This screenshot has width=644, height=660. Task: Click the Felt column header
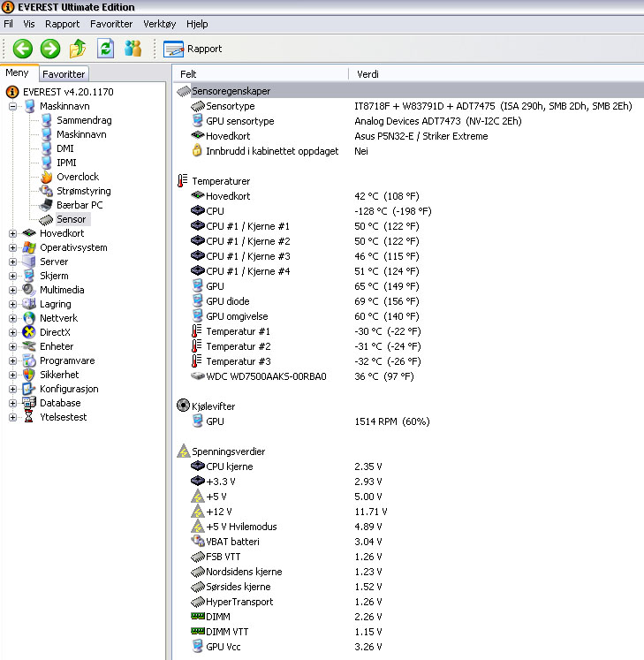click(261, 74)
